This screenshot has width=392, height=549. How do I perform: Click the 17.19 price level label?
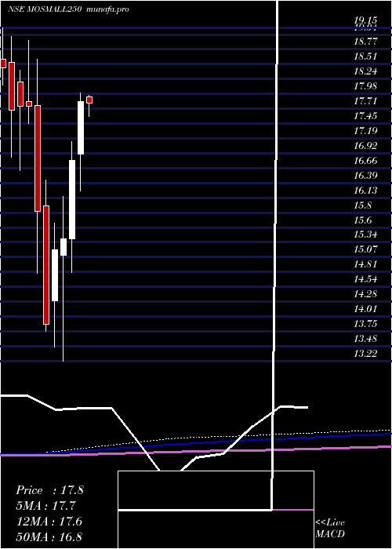point(365,131)
